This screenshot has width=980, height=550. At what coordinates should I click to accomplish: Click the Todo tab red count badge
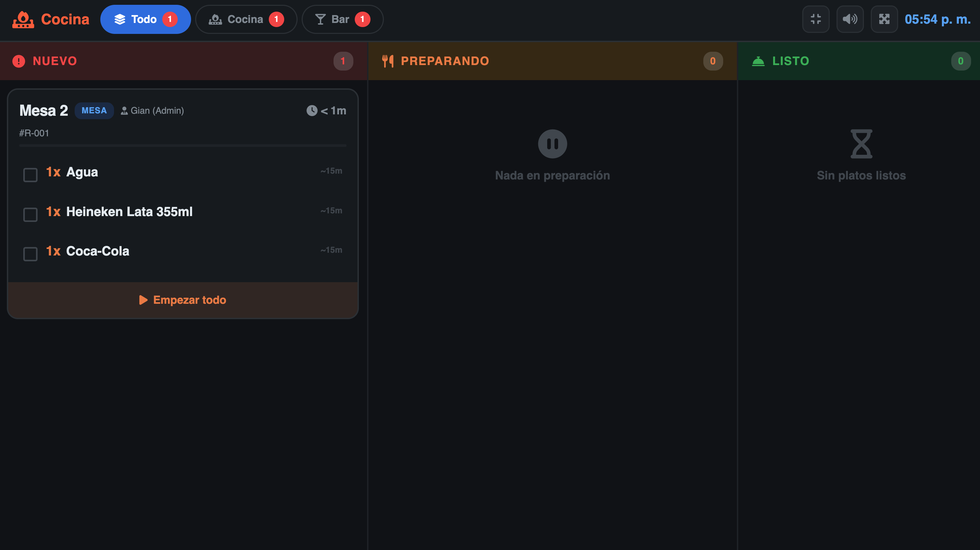170,20
